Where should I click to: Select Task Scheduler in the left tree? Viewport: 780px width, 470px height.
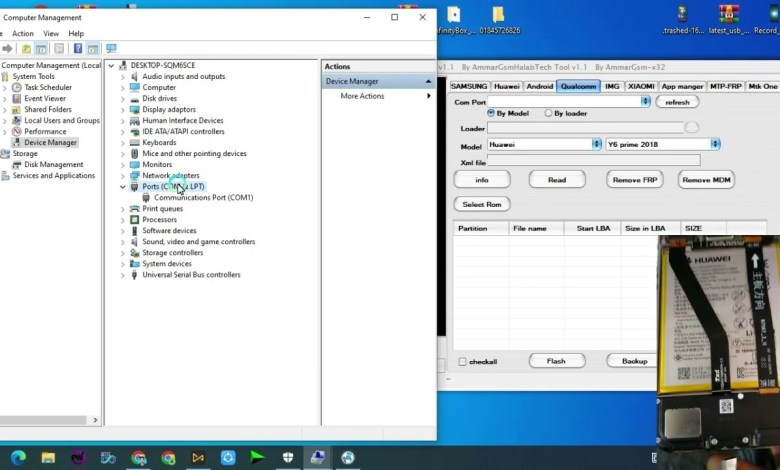pyautogui.click(x=47, y=87)
